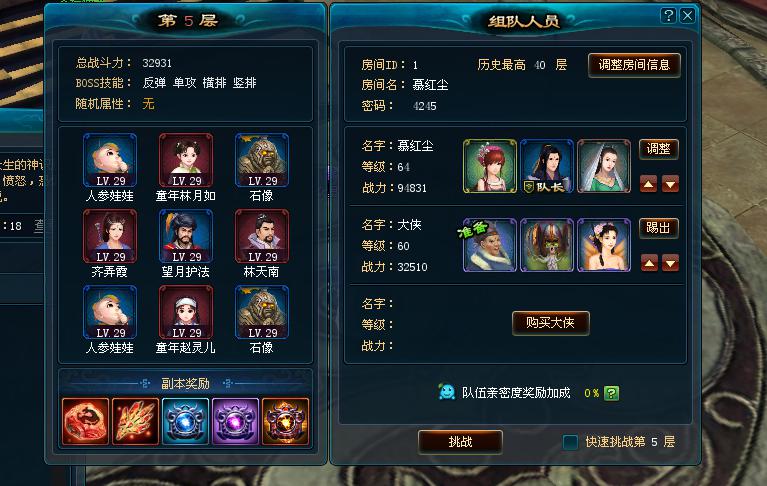Move 聂红尘 down with the arrow
Screen dimensions: 767x486
point(670,184)
